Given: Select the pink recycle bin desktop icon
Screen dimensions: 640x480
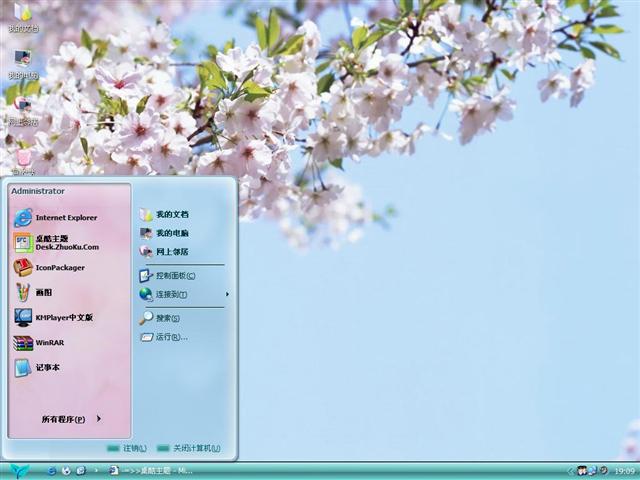Looking at the screenshot, I should click(23, 161).
